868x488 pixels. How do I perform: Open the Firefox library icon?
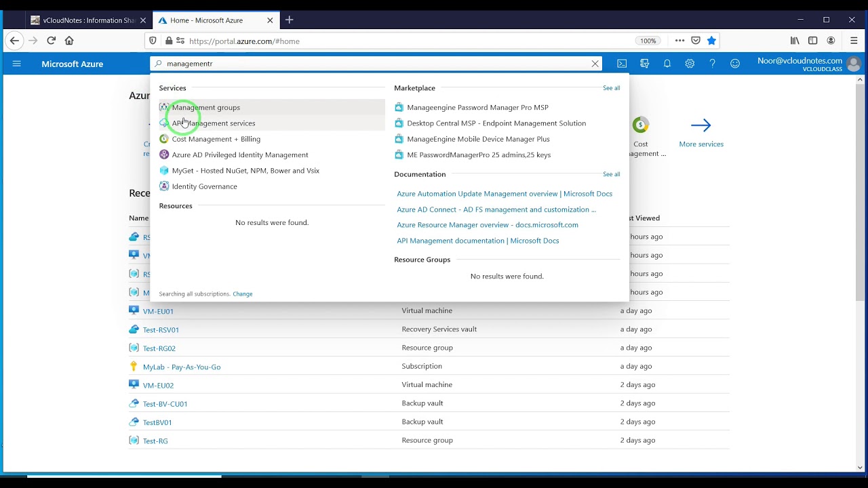pyautogui.click(x=795, y=41)
